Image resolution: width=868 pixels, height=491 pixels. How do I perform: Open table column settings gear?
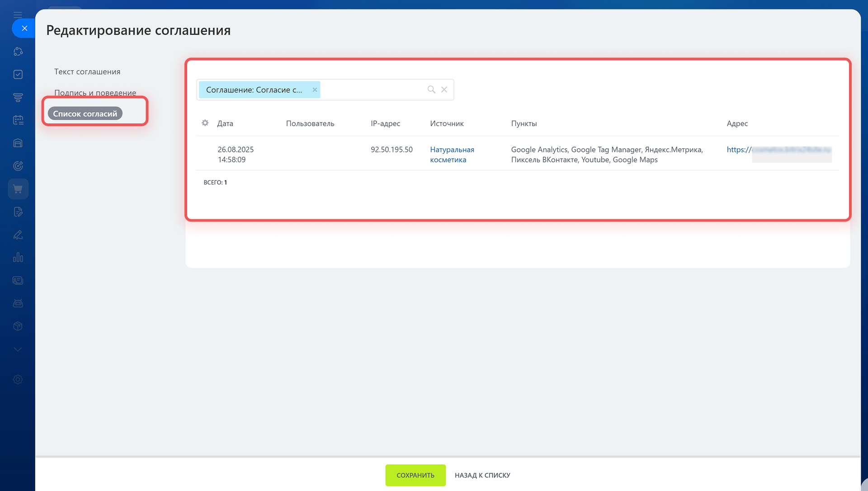click(x=205, y=123)
